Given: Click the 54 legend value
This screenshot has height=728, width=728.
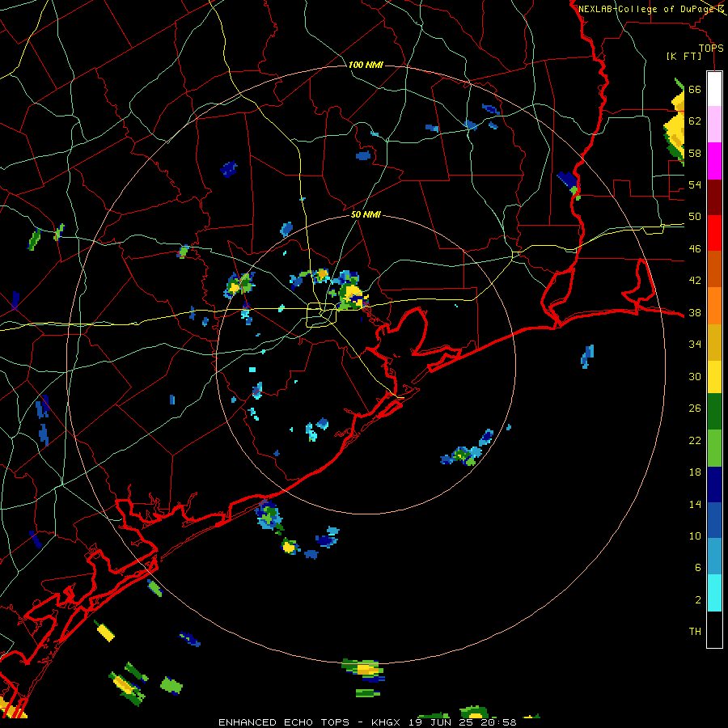Looking at the screenshot, I should point(695,184).
